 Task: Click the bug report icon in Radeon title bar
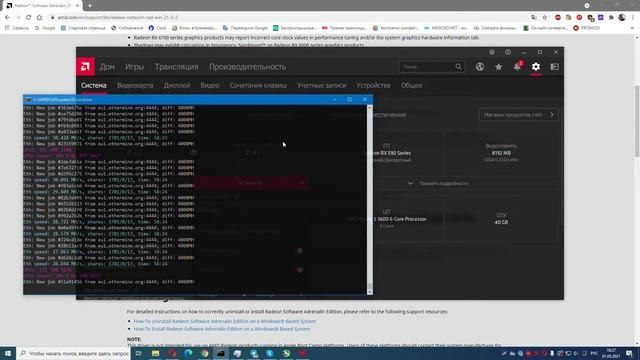492,52
